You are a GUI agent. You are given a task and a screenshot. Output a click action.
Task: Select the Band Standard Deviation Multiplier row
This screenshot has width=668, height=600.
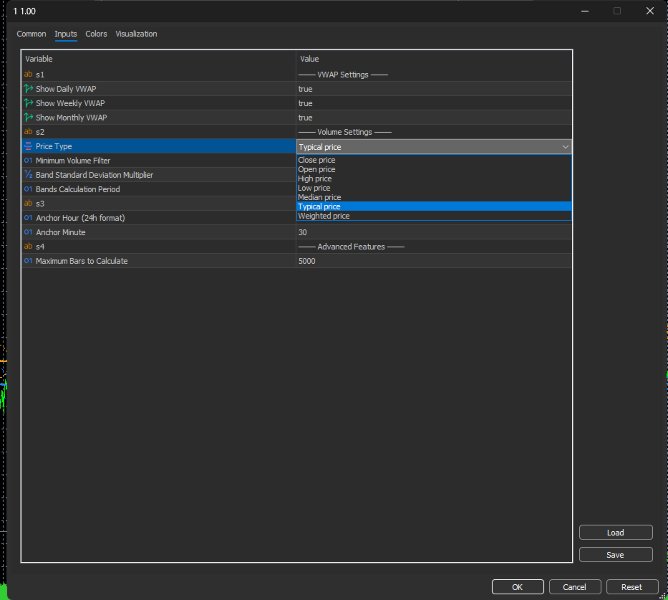158,175
